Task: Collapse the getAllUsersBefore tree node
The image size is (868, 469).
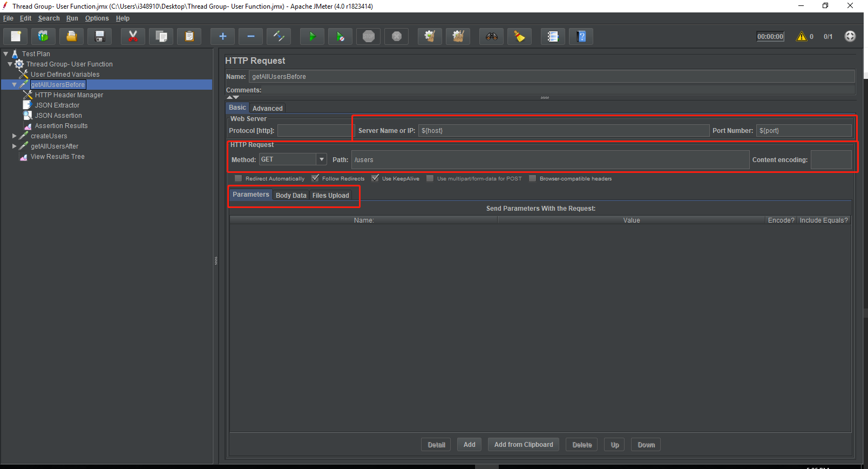Action: [14, 84]
